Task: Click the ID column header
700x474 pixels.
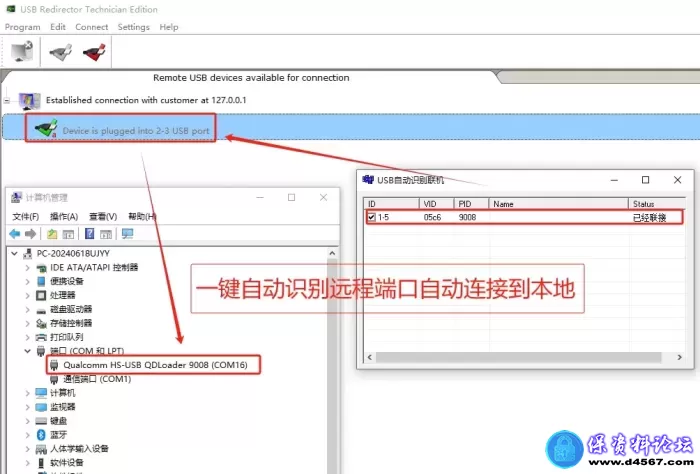Action: (391, 204)
